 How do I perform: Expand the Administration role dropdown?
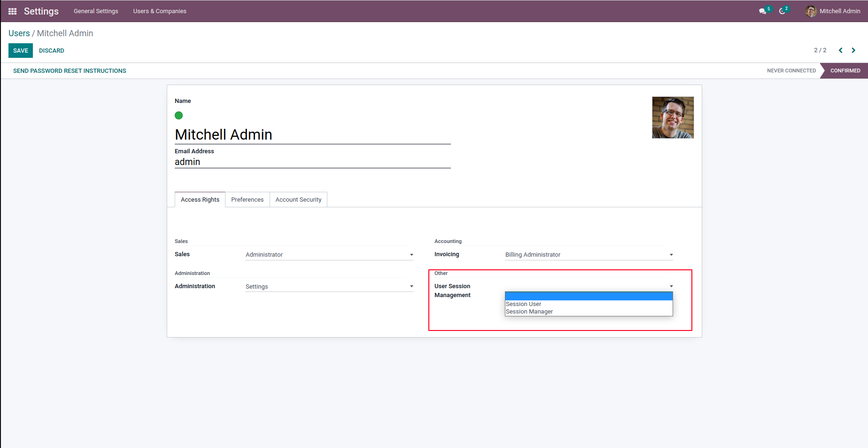click(329, 287)
